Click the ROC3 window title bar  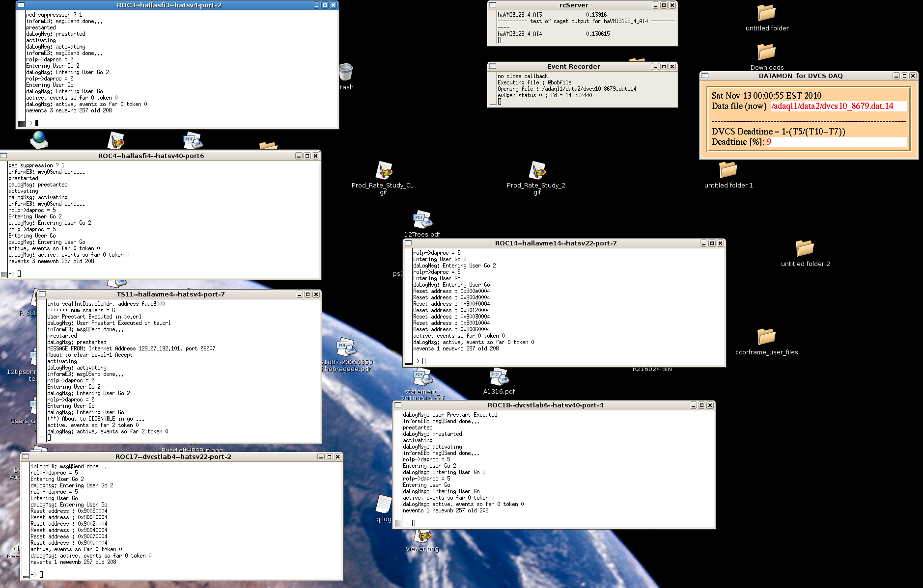169,5
